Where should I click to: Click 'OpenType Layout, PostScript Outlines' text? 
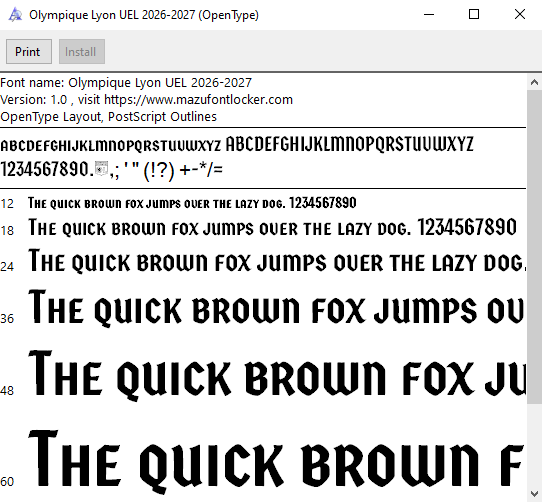pyautogui.click(x=109, y=117)
